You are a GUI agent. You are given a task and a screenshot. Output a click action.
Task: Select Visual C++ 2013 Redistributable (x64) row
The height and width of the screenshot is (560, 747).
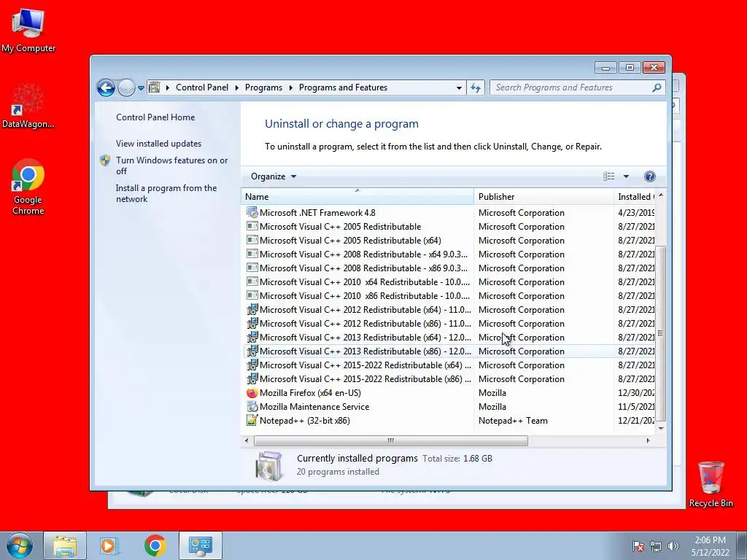[x=449, y=337]
